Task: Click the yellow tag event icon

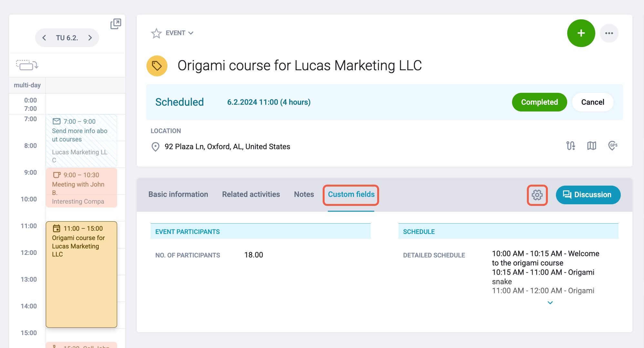Action: click(x=157, y=66)
